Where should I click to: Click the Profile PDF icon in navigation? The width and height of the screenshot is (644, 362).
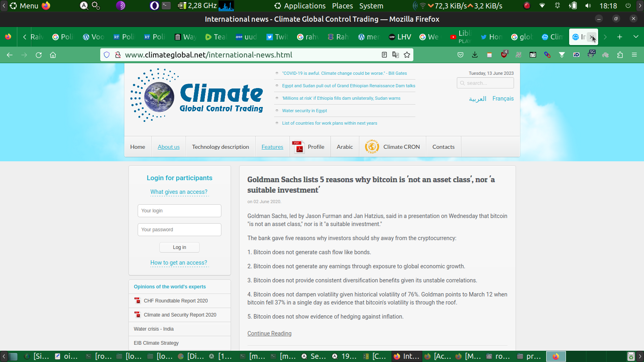pos(298,147)
